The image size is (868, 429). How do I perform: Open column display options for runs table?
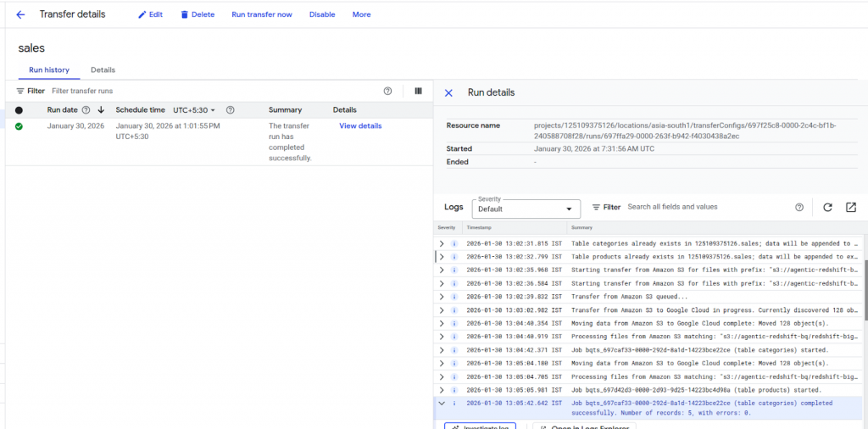[418, 91]
